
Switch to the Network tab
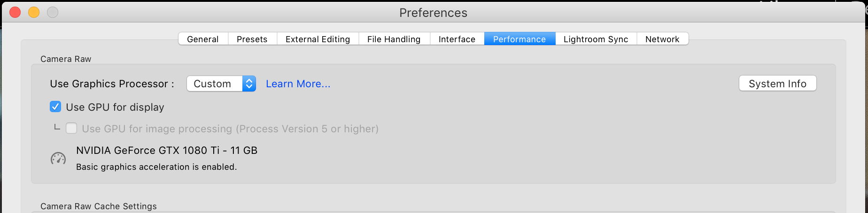[662, 39]
